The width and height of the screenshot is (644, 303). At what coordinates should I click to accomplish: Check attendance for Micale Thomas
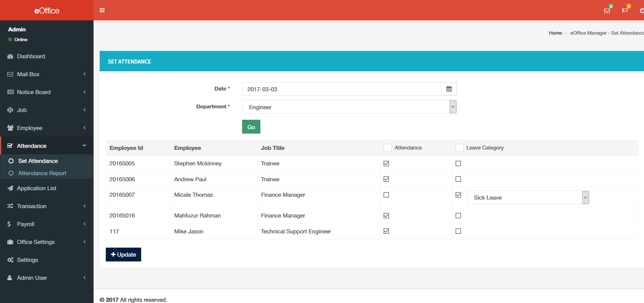tap(386, 195)
